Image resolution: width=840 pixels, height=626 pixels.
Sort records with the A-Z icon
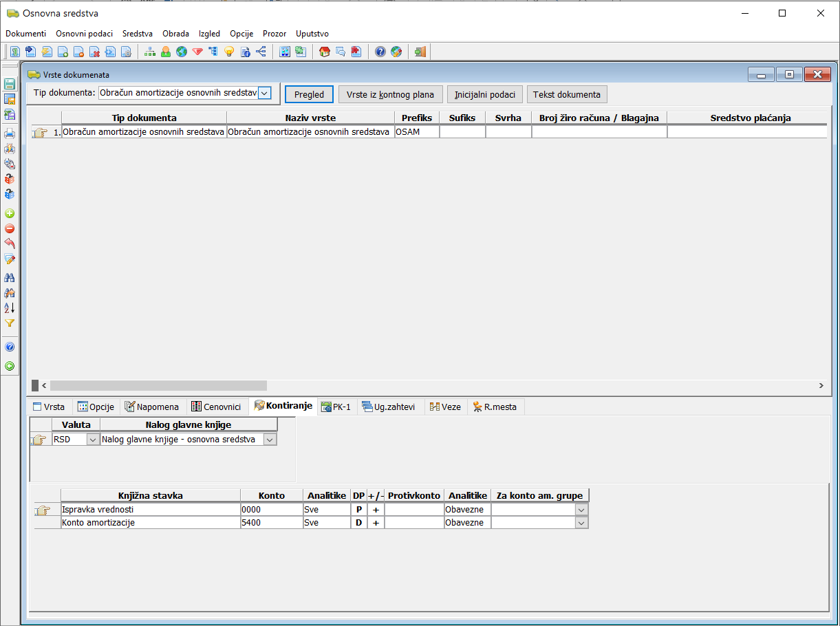(x=10, y=307)
